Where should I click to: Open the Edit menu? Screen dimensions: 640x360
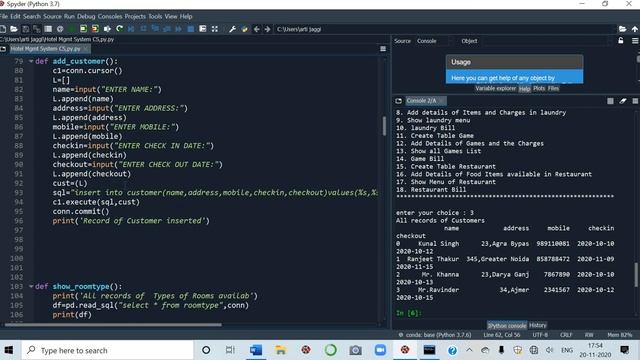pyautogui.click(x=15, y=16)
